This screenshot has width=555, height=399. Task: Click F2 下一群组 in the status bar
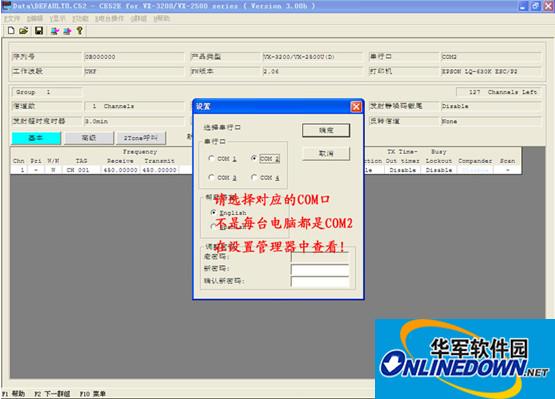(52, 394)
